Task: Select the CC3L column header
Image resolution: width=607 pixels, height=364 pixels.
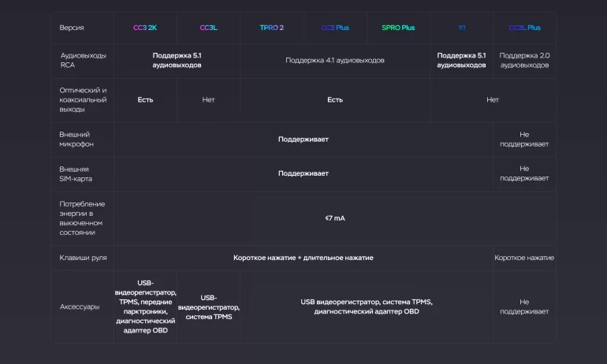Action: 208,28
